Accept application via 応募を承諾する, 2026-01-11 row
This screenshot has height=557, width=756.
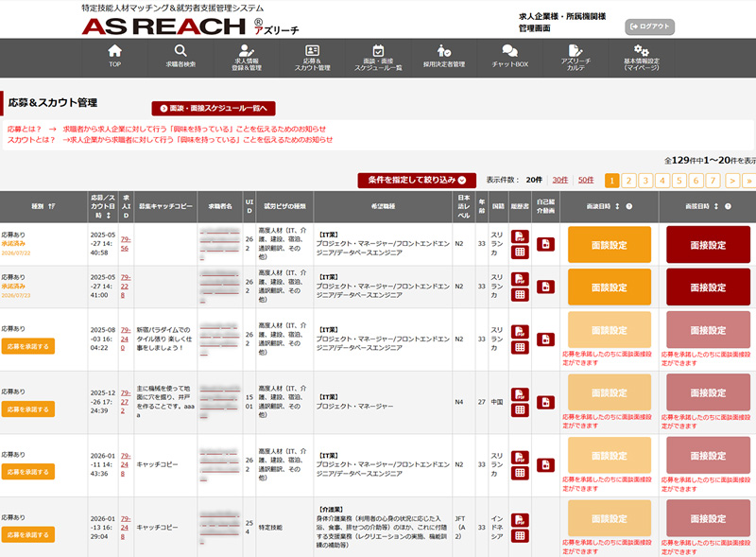coord(28,472)
